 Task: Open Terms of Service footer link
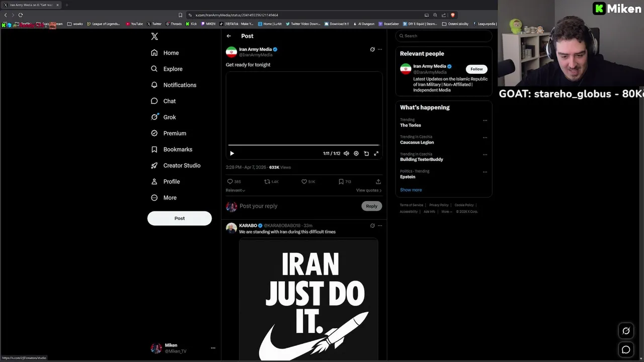(x=412, y=205)
